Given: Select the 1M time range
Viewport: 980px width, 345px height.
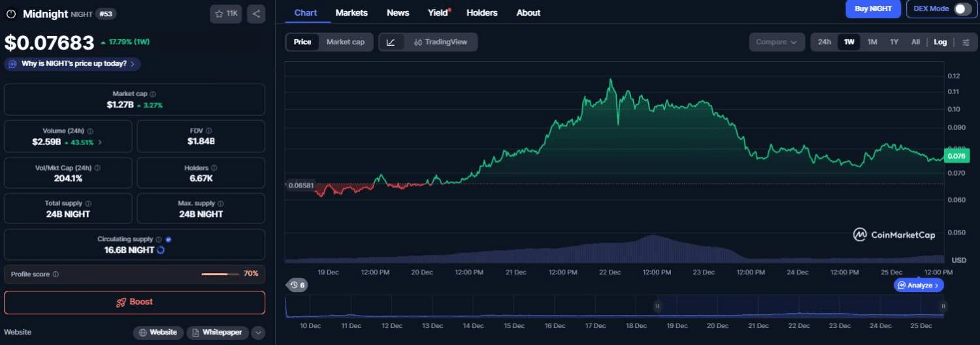Looking at the screenshot, I should coord(872,42).
